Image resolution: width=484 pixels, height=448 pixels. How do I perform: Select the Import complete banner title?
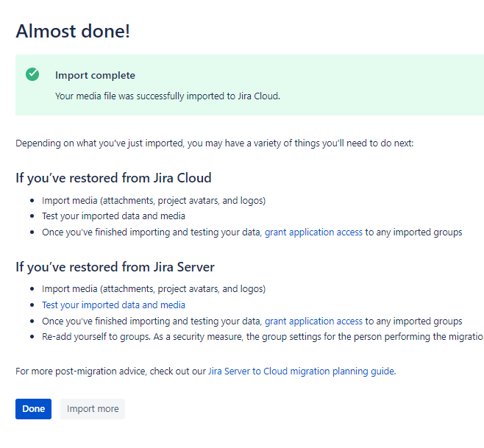pos(95,75)
